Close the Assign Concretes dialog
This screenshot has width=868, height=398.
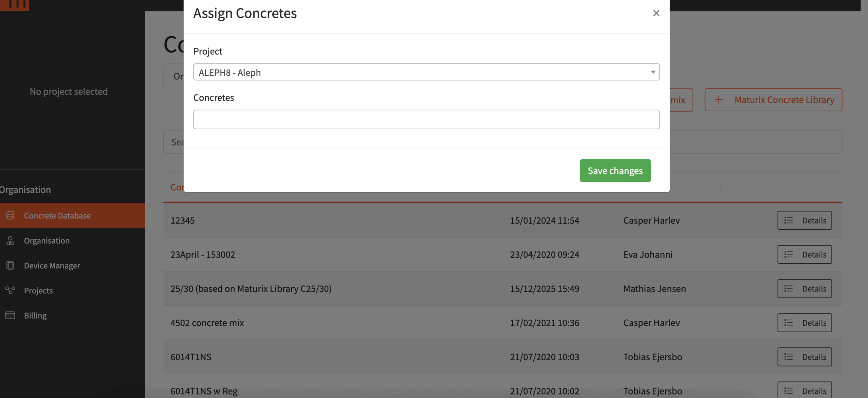pos(656,13)
